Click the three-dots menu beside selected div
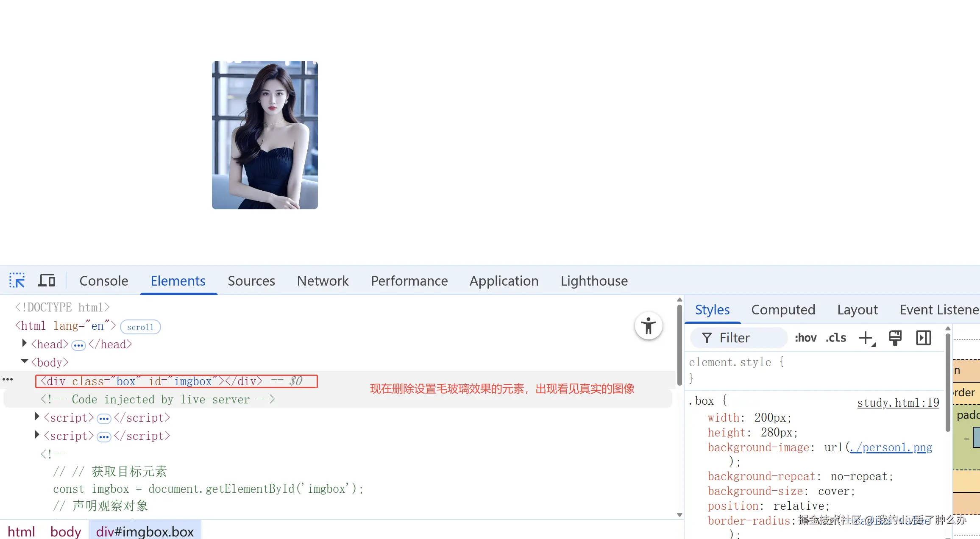This screenshot has width=980, height=539. click(8, 379)
